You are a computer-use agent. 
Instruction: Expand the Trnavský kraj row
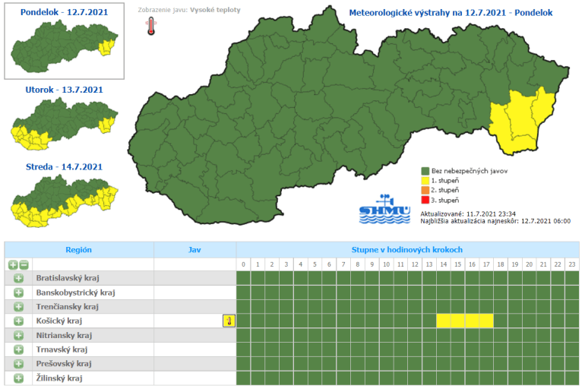point(19,349)
